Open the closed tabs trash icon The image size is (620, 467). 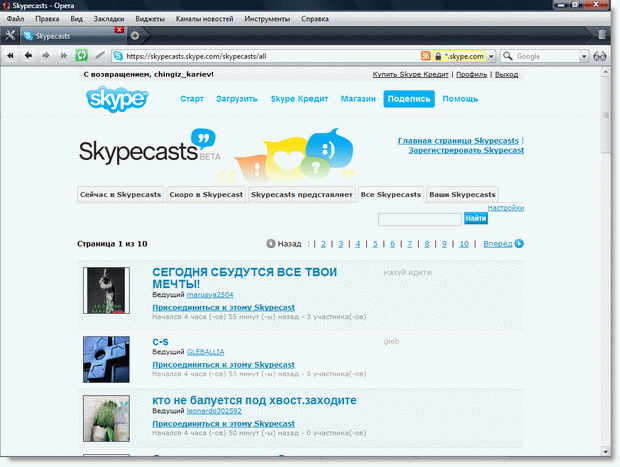[602, 35]
